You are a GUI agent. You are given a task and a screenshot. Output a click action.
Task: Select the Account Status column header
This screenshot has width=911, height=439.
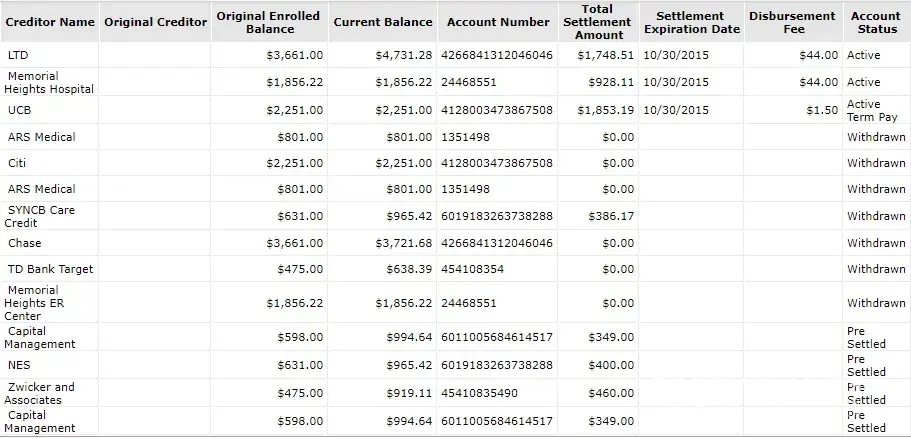click(875, 22)
